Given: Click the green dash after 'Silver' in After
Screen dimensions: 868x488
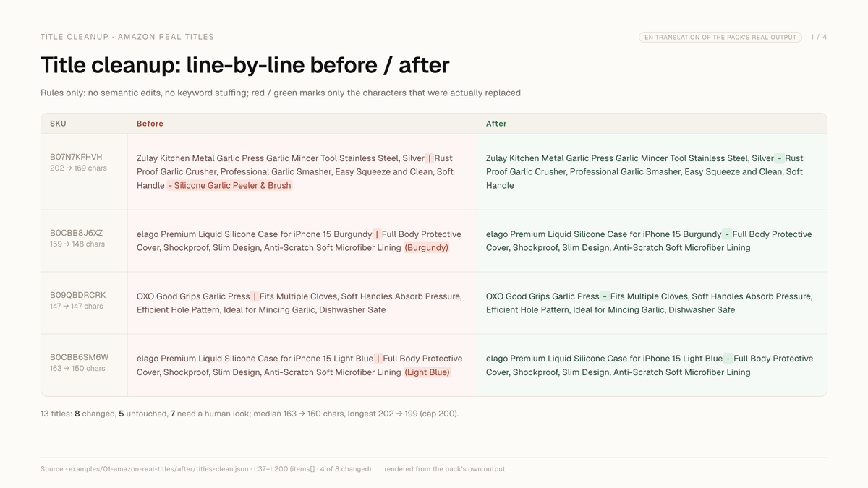Looking at the screenshot, I should [x=780, y=158].
